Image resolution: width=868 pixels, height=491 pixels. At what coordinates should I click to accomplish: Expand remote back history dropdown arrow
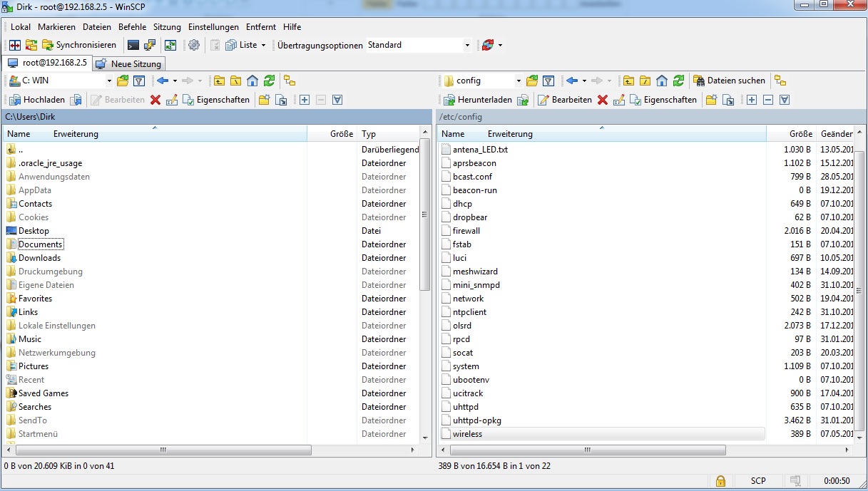(583, 81)
